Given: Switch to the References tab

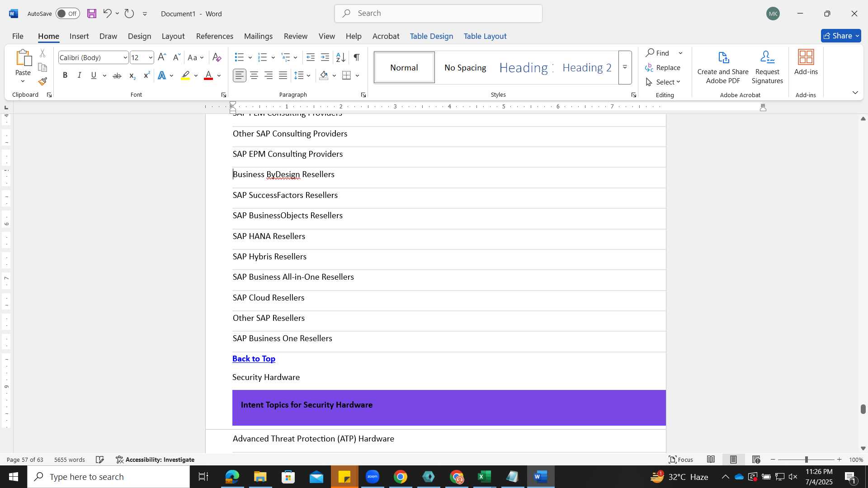Looking at the screenshot, I should (x=215, y=36).
